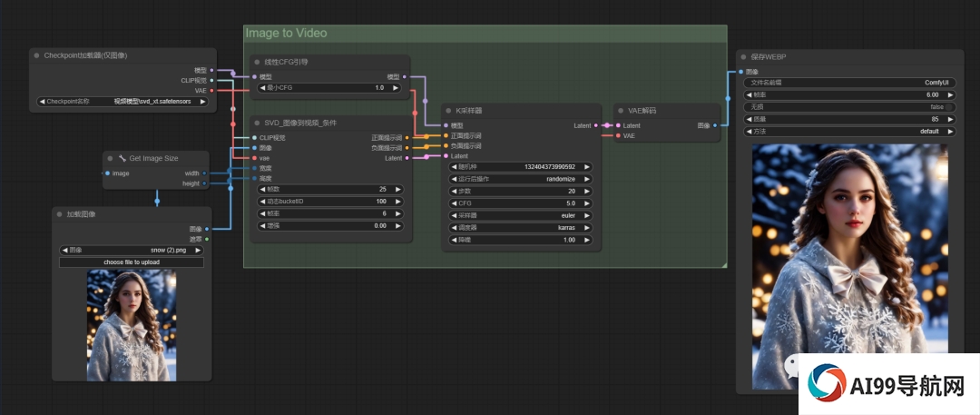Collapse the Get Image Size node via its dot

point(110,158)
